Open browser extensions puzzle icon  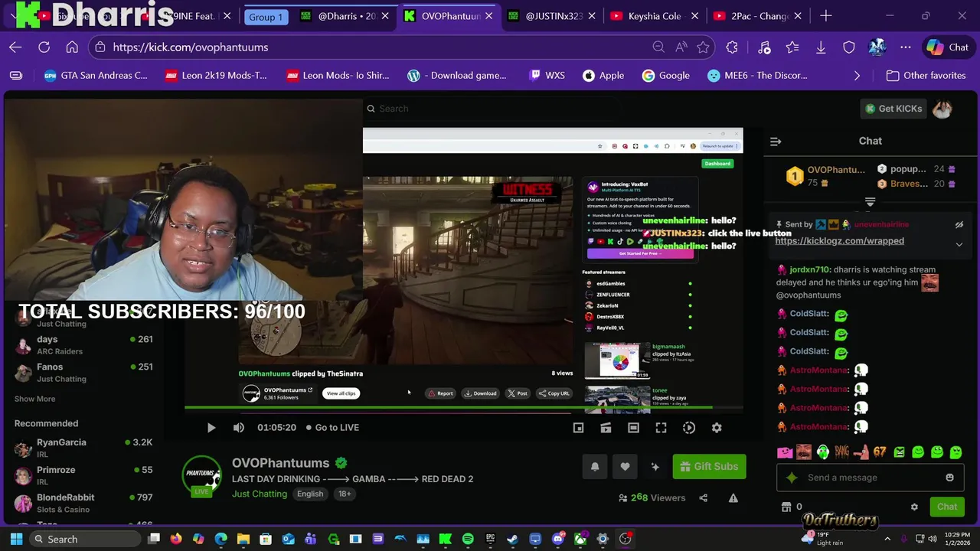[x=732, y=47]
